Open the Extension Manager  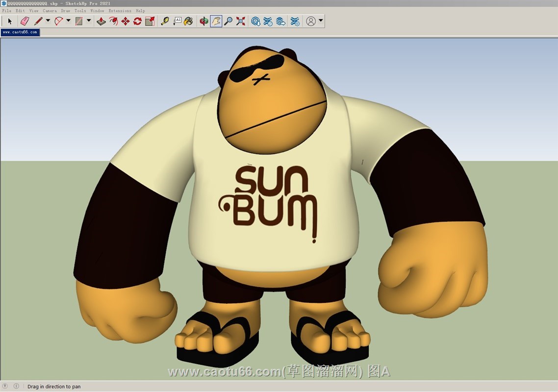(295, 22)
